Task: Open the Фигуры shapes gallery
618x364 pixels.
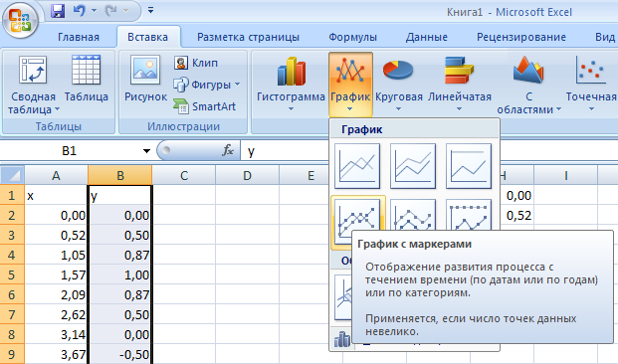Action: 207,85
